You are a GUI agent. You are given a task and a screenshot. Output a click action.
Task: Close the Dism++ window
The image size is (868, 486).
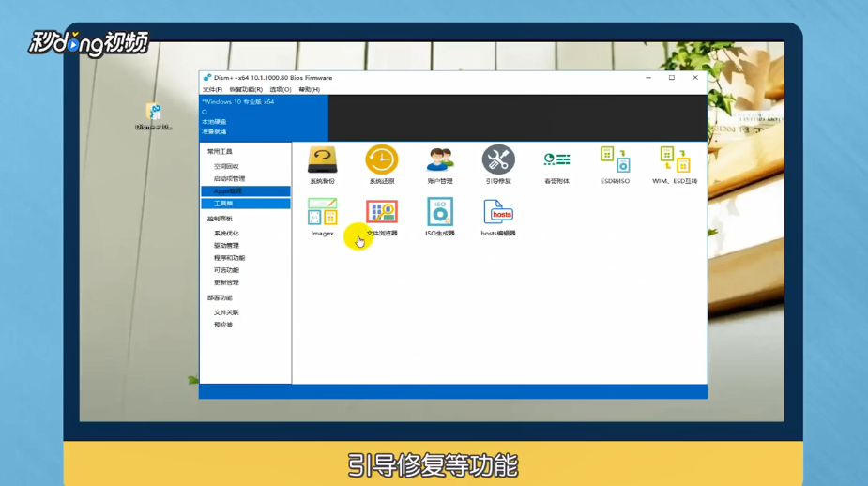[x=695, y=78]
